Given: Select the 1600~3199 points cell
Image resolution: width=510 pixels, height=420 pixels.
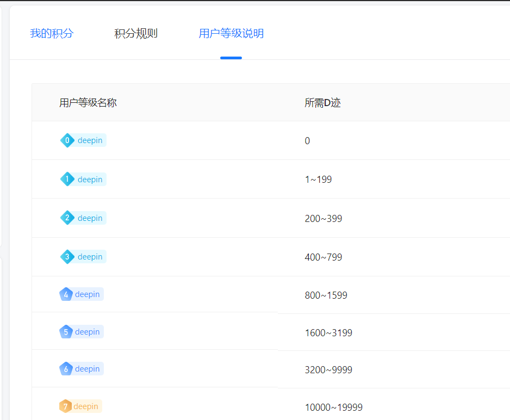Looking at the screenshot, I should pyautogui.click(x=328, y=333).
